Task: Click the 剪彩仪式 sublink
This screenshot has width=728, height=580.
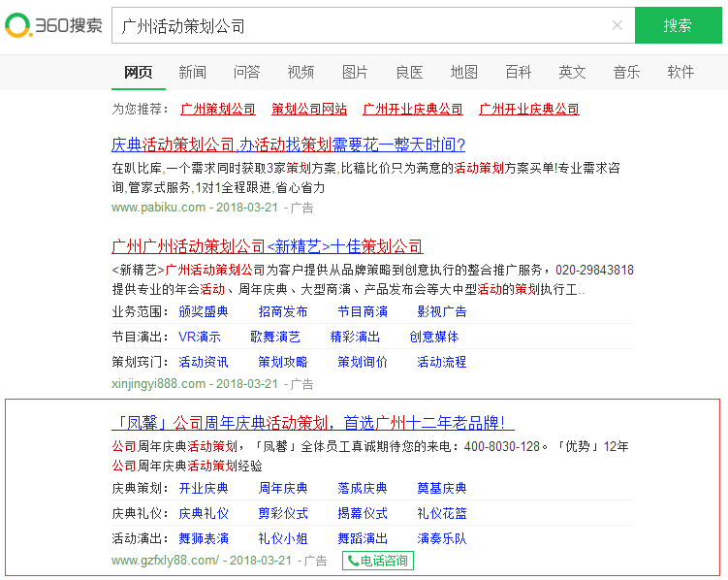Action: (283, 513)
